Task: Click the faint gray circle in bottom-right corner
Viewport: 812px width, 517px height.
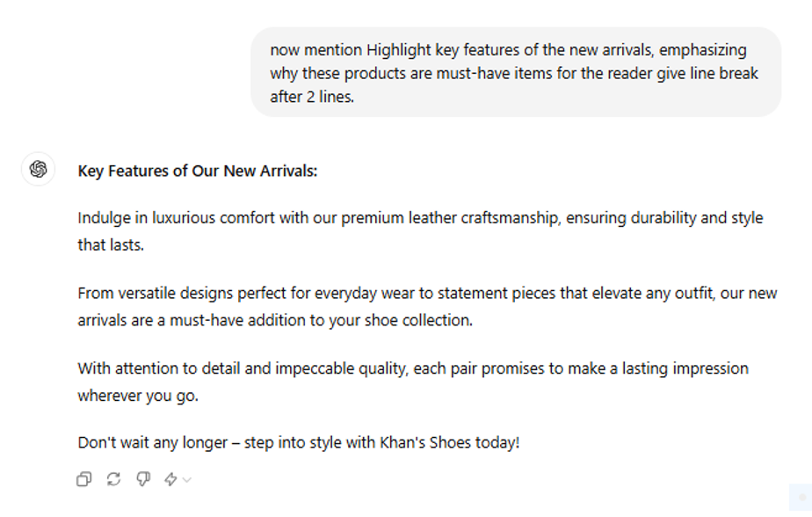Action: click(802, 498)
